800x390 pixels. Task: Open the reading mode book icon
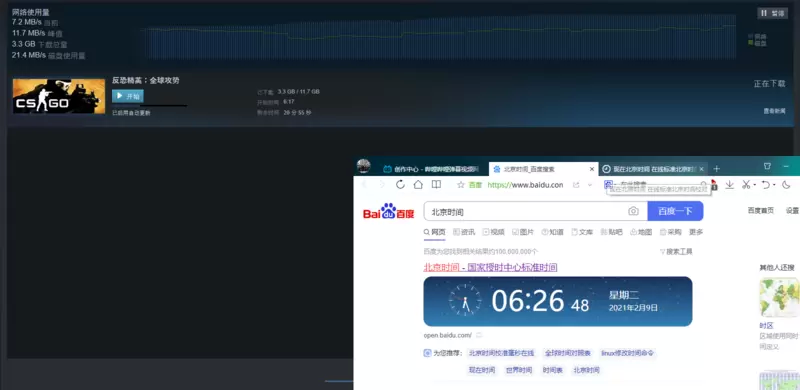[x=436, y=185]
